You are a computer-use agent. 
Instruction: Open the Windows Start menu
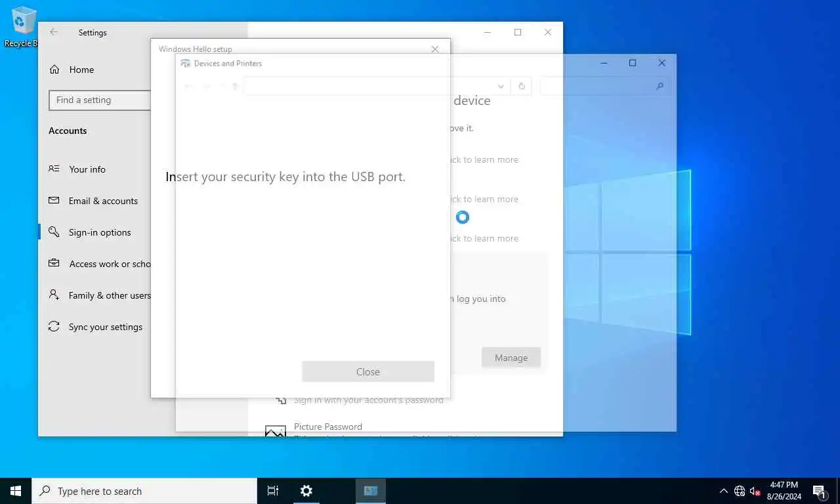16,491
